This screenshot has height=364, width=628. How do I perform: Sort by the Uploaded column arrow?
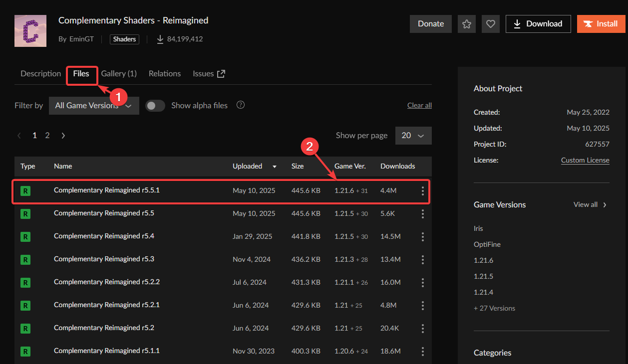(x=275, y=167)
